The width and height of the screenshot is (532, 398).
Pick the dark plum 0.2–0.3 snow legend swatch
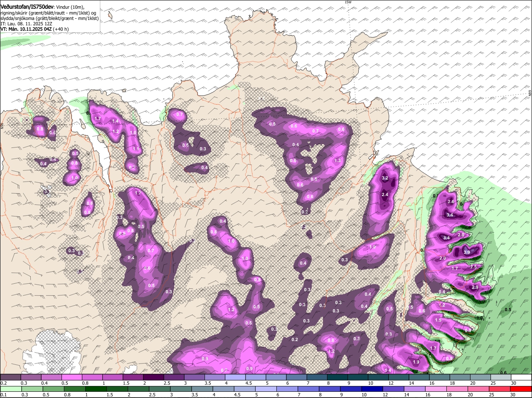(10, 377)
